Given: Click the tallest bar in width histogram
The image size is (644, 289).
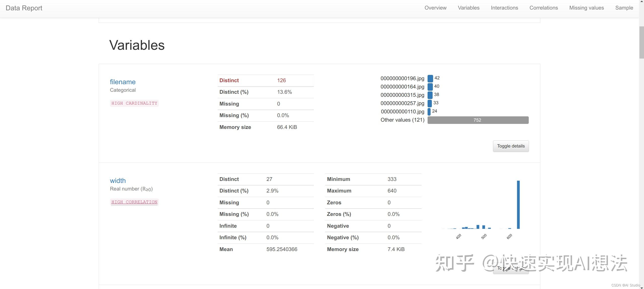Looking at the screenshot, I should [518, 205].
